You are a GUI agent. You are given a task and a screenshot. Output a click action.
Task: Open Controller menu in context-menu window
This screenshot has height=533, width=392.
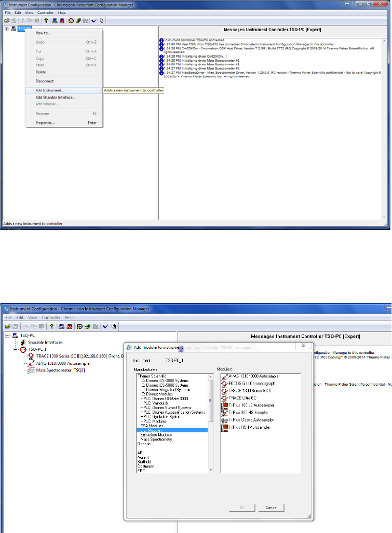(x=45, y=12)
